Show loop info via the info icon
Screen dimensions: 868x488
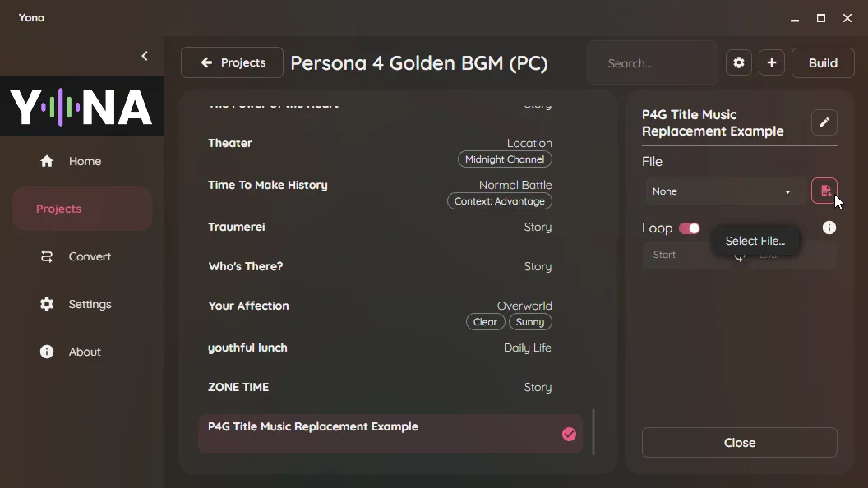[x=829, y=228]
